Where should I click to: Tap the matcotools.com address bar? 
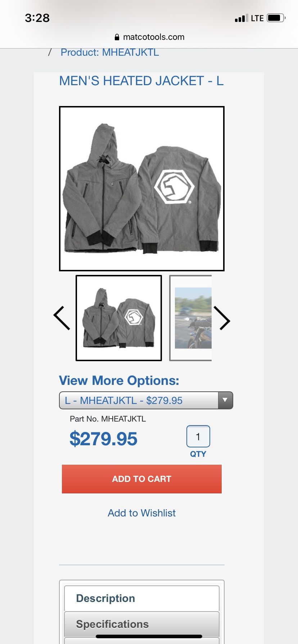(149, 37)
